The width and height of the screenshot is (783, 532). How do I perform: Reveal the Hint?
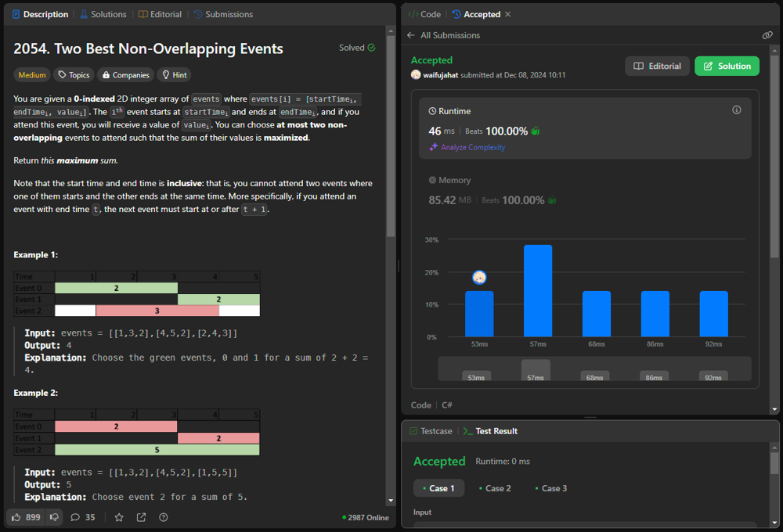(175, 75)
